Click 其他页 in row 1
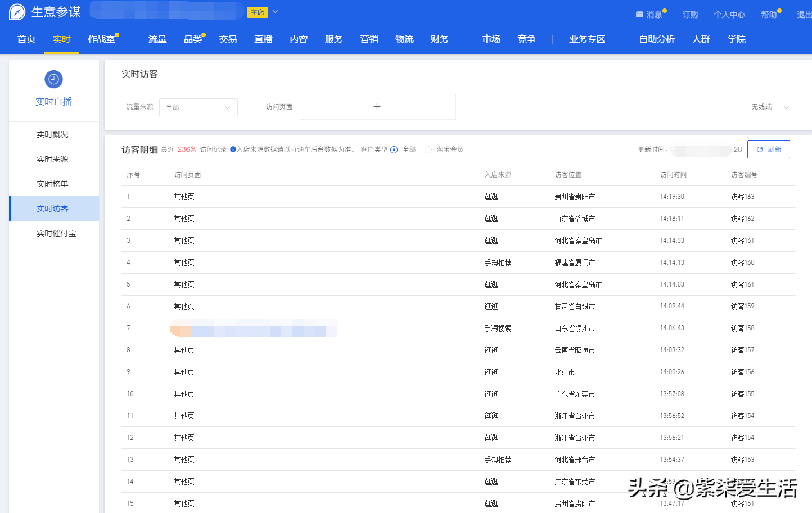 click(184, 197)
